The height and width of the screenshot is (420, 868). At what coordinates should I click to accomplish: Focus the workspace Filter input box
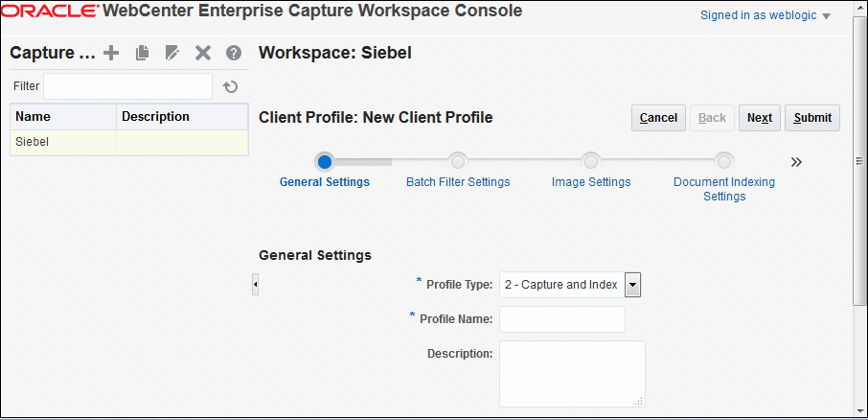point(127,86)
